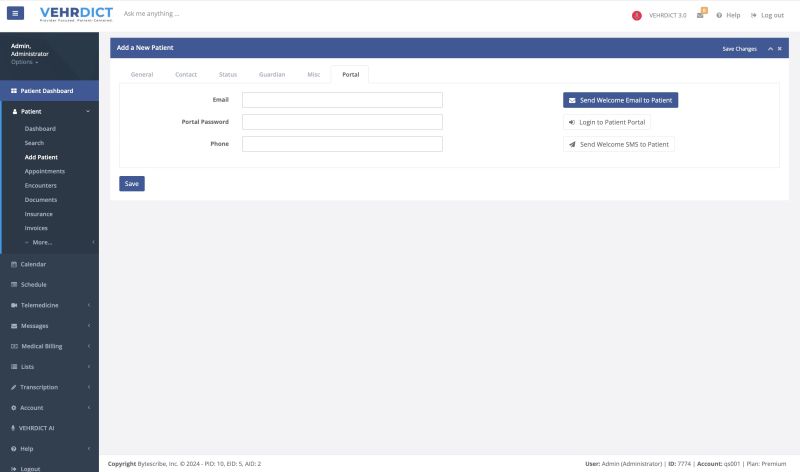Open VEHRDICT AI in the sidebar
The height and width of the screenshot is (472, 800).
point(38,427)
